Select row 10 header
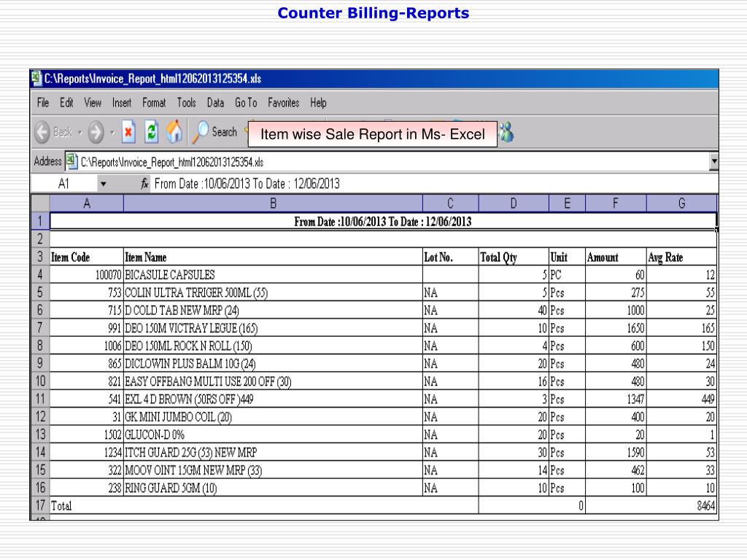This screenshot has width=747, height=560. coord(40,381)
